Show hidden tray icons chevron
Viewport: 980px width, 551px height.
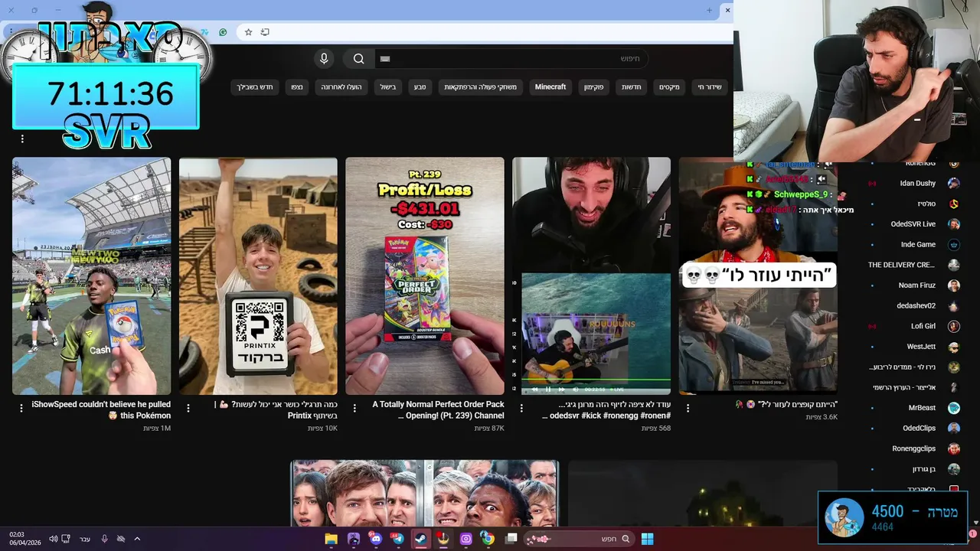(137, 539)
